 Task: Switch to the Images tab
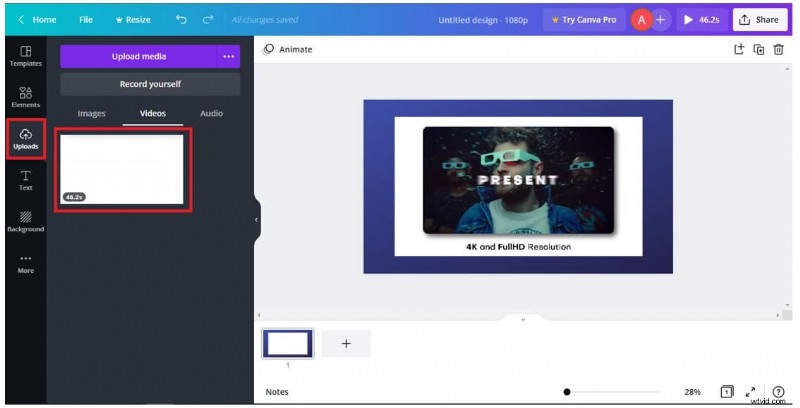pos(91,113)
